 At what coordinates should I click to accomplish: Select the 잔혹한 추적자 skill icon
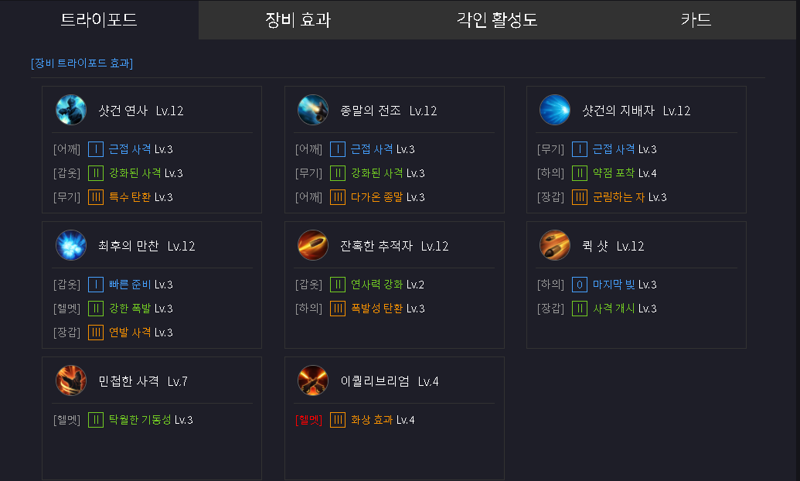[313, 245]
